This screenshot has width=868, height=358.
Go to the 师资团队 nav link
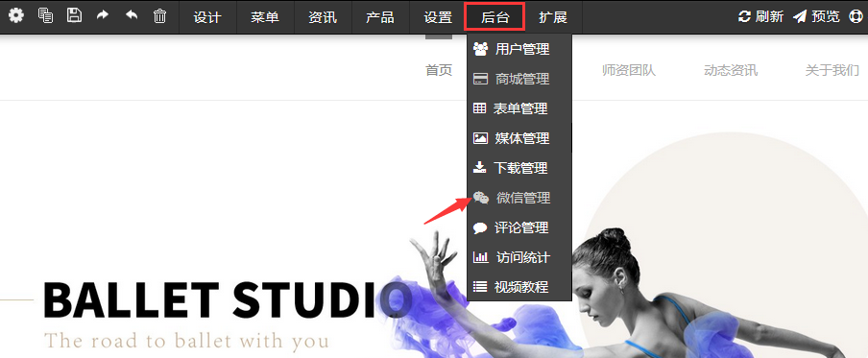tap(629, 71)
